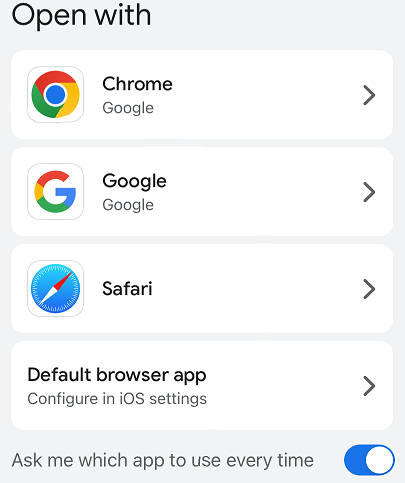
Task: Tap the 'Open with' heading
Action: tap(81, 16)
